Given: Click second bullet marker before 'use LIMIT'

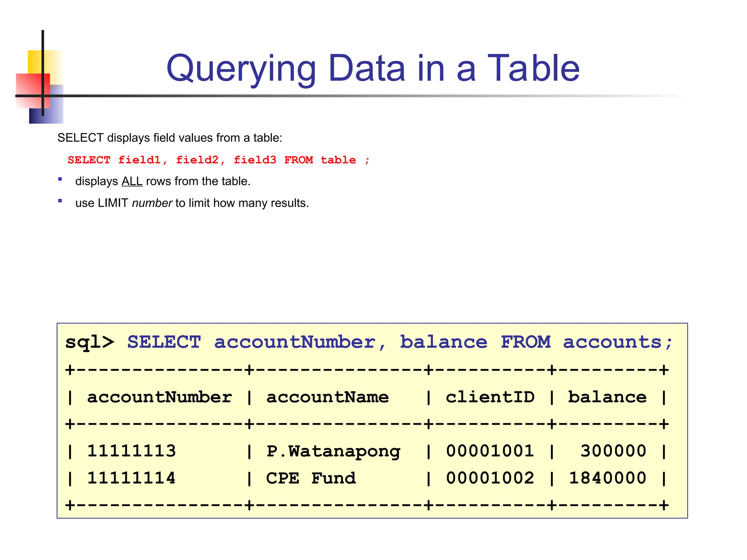Looking at the screenshot, I should 60,201.
